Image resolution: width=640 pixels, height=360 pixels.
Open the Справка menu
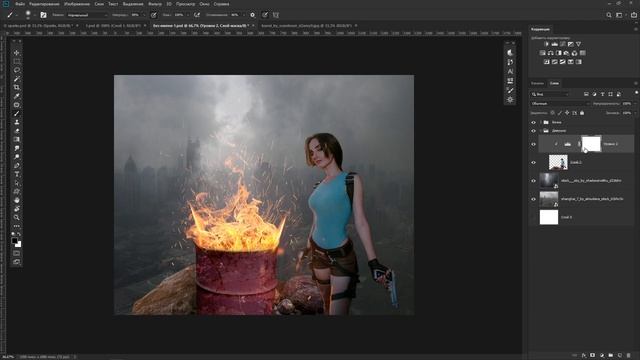(221, 4)
